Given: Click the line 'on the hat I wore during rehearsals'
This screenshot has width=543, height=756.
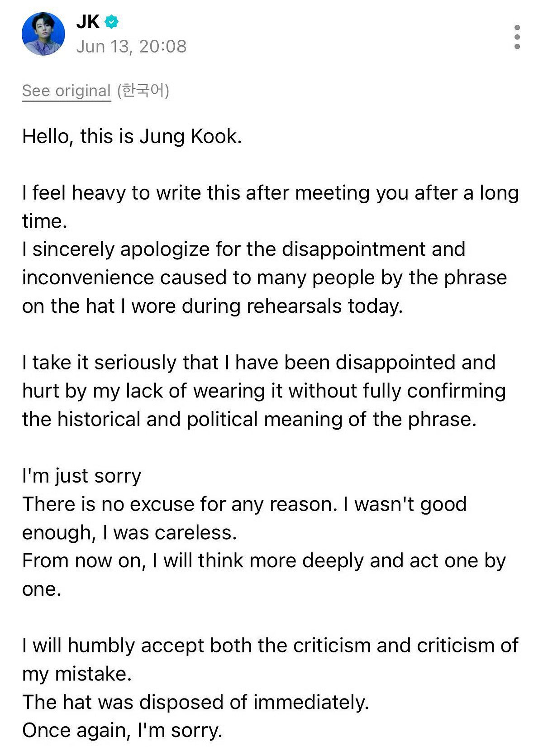Looking at the screenshot, I should tap(212, 306).
